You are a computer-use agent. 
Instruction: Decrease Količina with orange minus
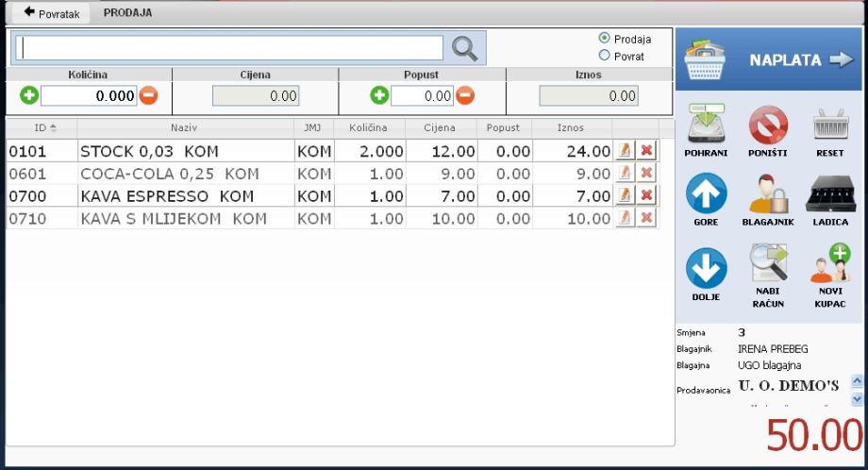tap(148, 95)
